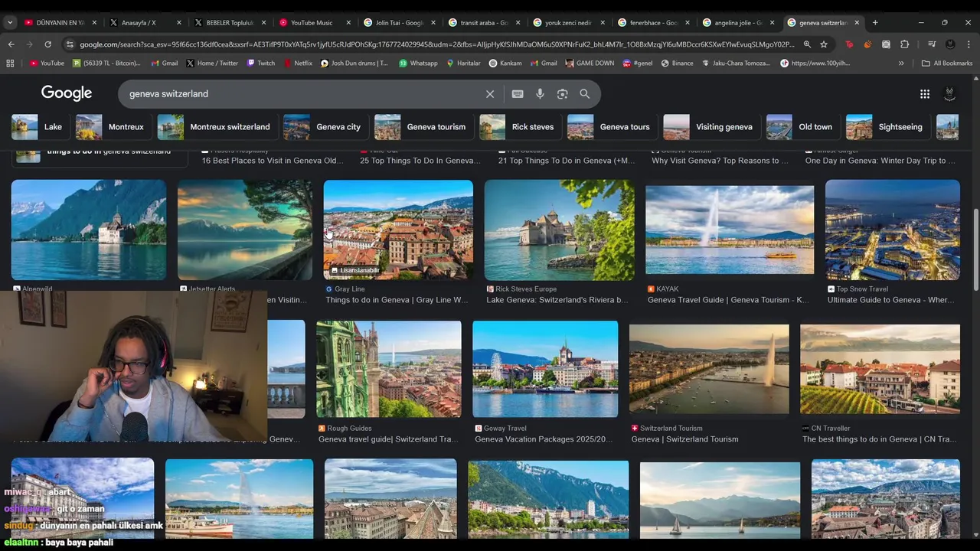Viewport: 980px width, 551px height.
Task: Clear the search box with X
Action: [x=490, y=94]
